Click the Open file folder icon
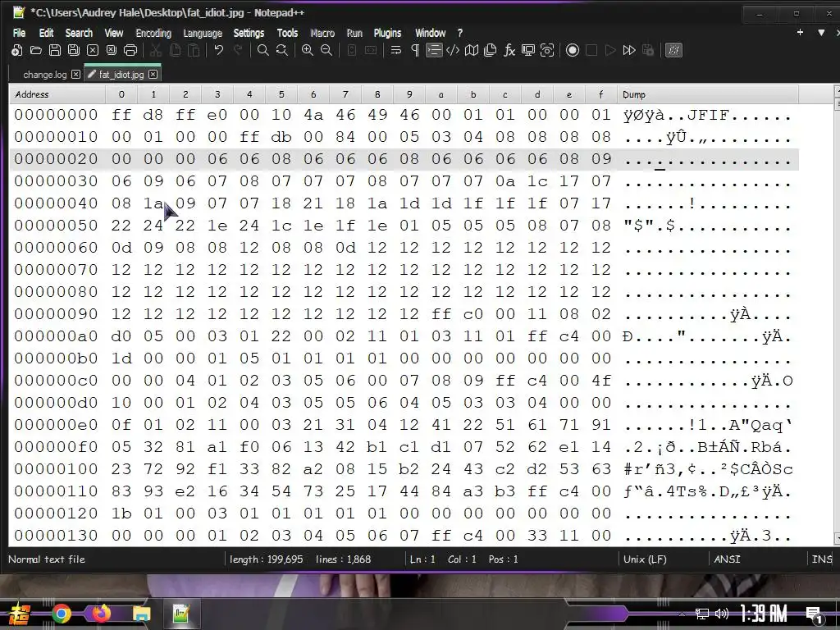 click(36, 50)
